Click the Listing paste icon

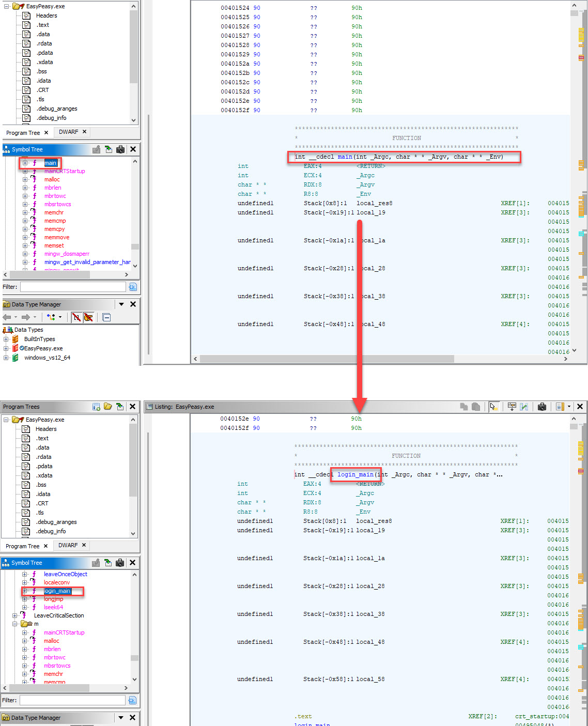476,407
